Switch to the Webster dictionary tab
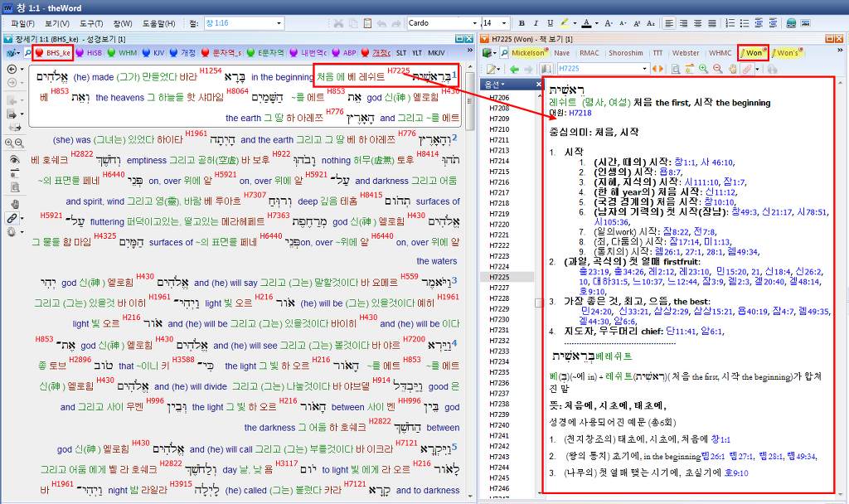 pos(685,53)
